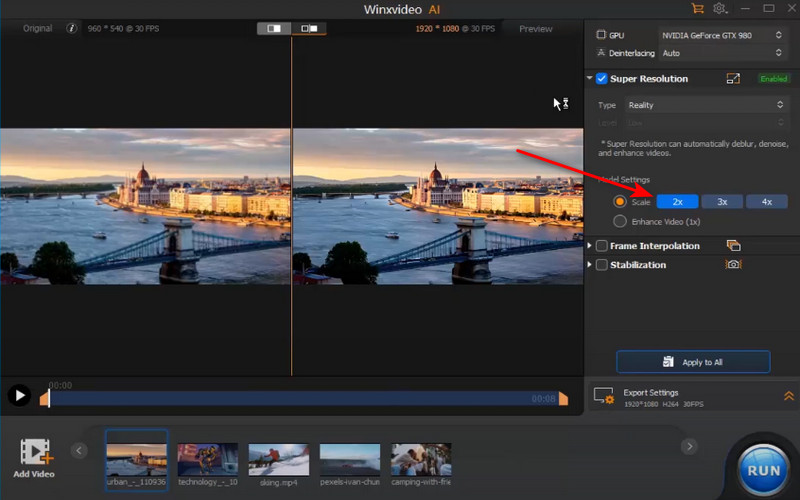
Task: Uncheck the Super Resolution checkbox
Action: [602, 79]
